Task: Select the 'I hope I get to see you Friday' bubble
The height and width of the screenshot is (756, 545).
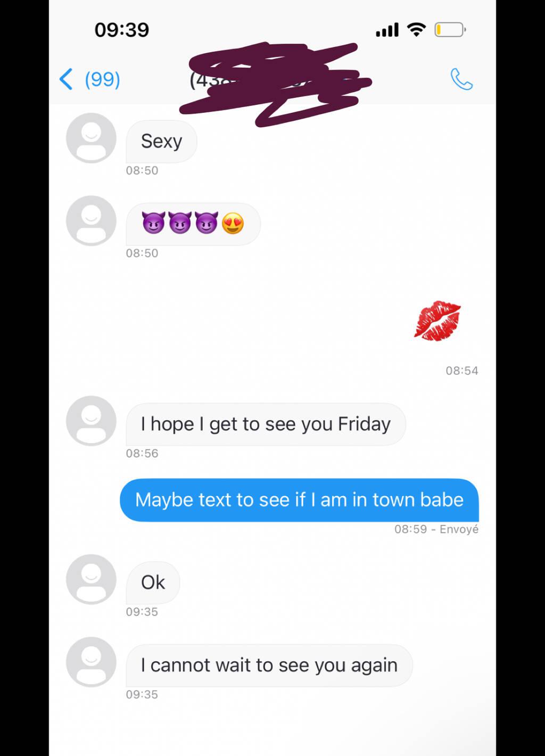Action: coord(266,424)
